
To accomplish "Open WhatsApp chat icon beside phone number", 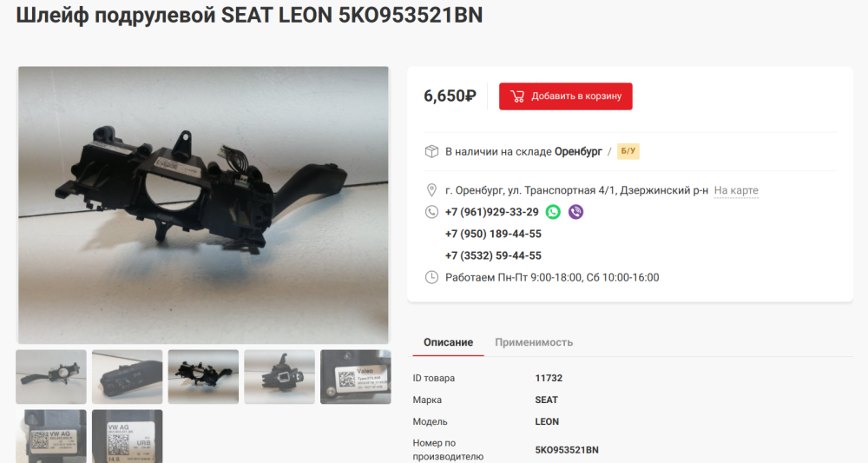I will 553,212.
